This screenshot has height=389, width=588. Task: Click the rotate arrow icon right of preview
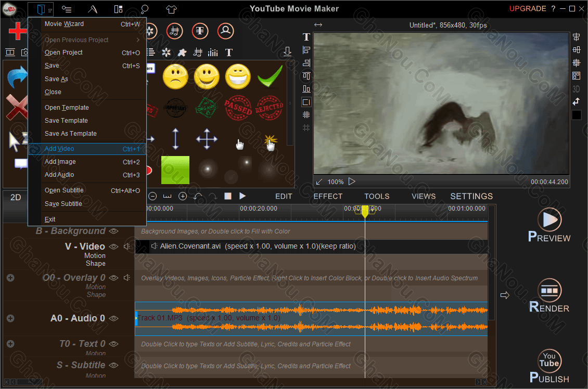click(577, 101)
